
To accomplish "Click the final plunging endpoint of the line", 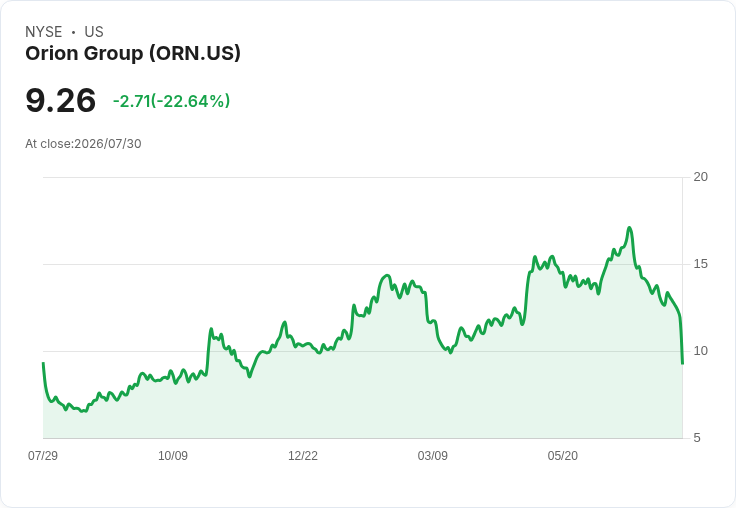I will point(682,363).
